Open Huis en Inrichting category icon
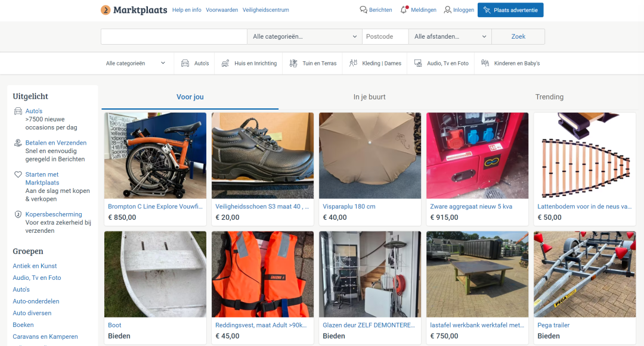 [x=225, y=63]
